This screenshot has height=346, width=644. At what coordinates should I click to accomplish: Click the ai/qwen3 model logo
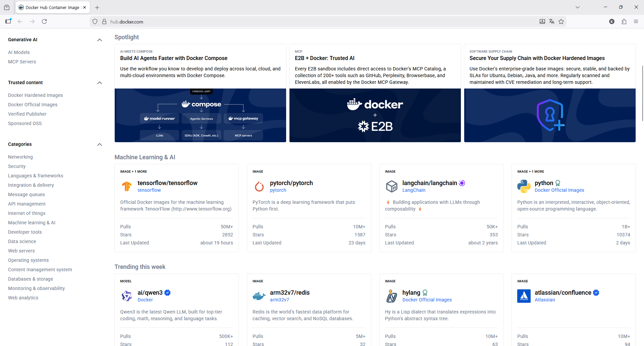coord(126,296)
